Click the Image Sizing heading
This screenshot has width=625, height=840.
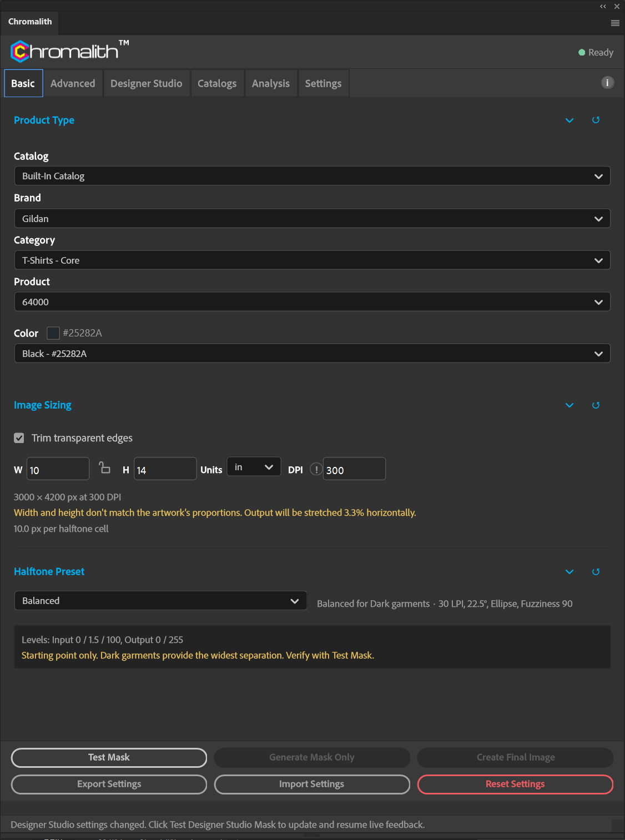point(43,405)
